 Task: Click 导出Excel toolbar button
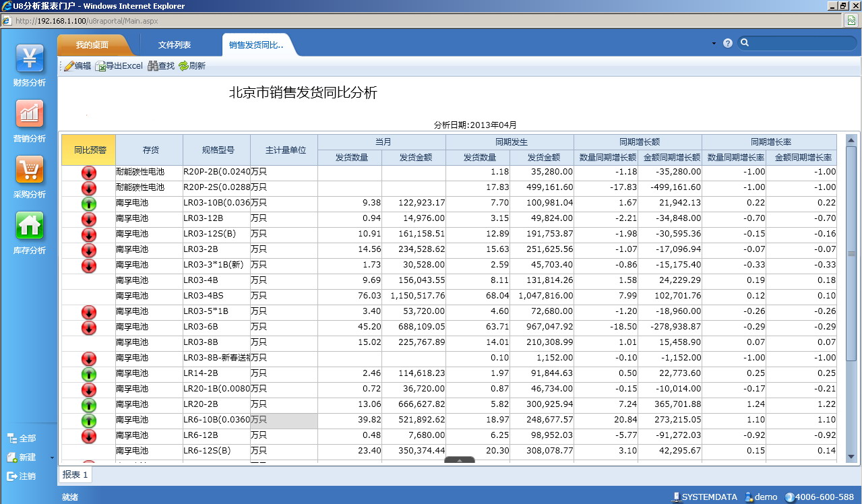119,66
